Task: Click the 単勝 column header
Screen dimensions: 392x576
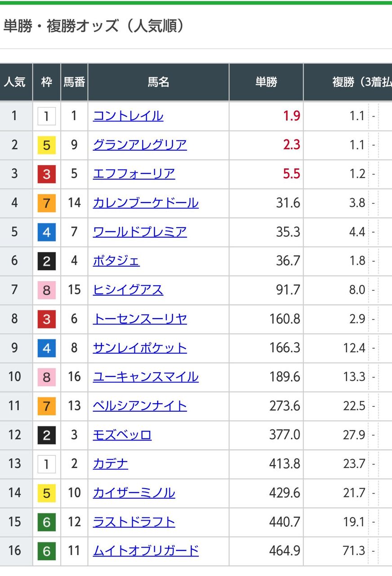Action: pyautogui.click(x=266, y=82)
